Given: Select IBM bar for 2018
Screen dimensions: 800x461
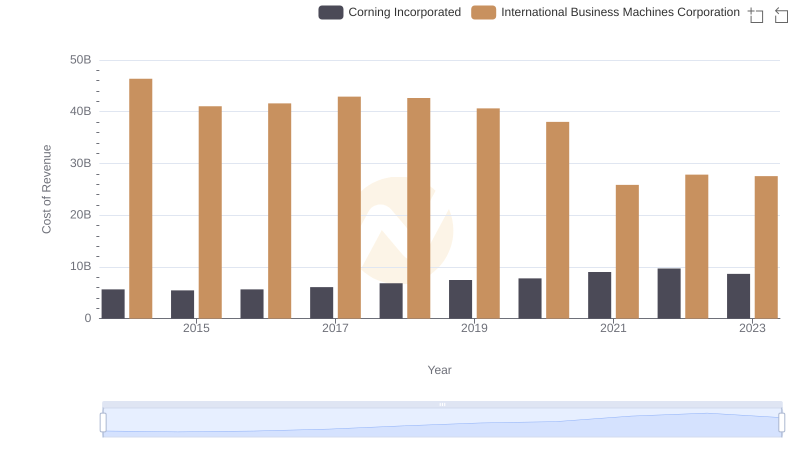Looking at the screenshot, I should pyautogui.click(x=418, y=209).
